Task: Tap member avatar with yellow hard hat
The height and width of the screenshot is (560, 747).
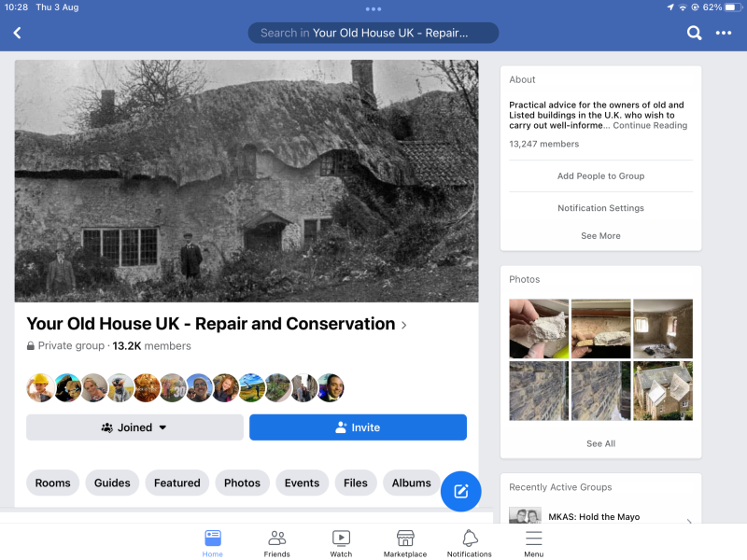Action: 40,387
